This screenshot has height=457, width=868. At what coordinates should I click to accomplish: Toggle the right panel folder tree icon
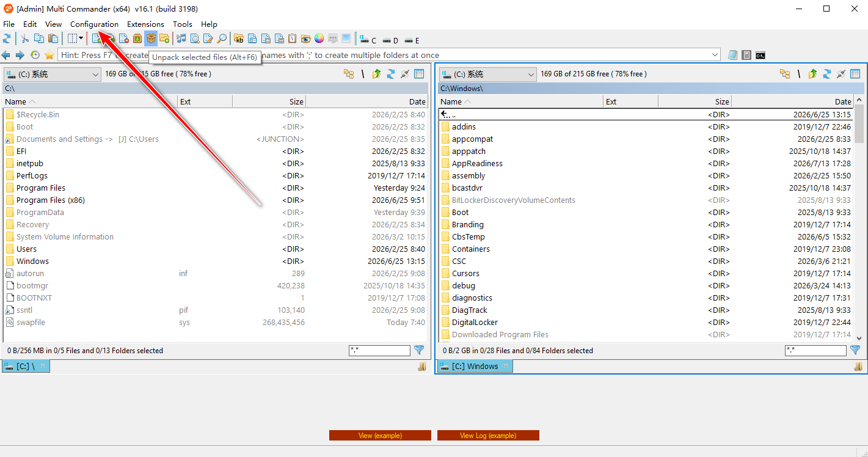(x=785, y=74)
